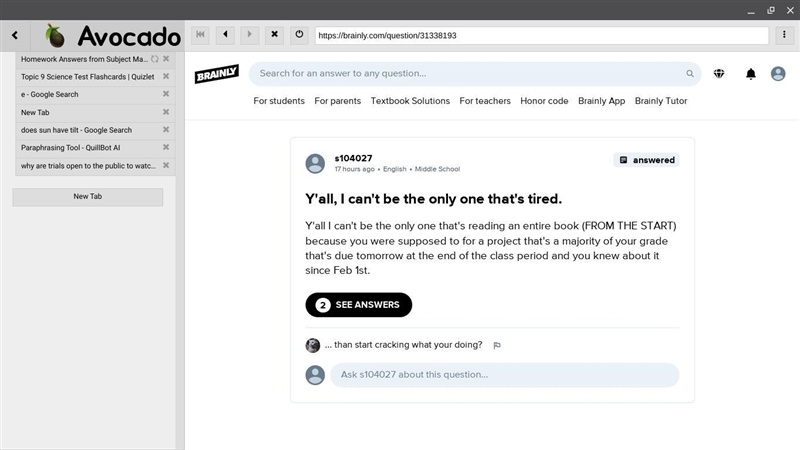Open the three-dot browser menu

click(x=784, y=35)
